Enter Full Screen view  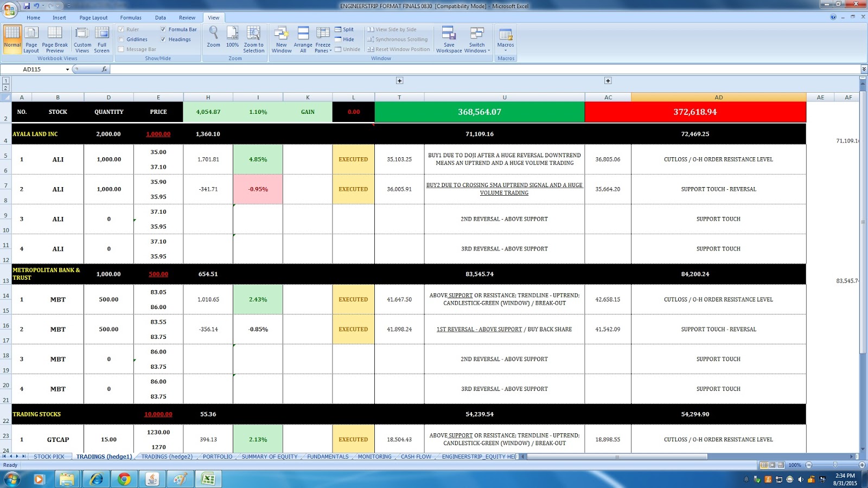(x=102, y=39)
